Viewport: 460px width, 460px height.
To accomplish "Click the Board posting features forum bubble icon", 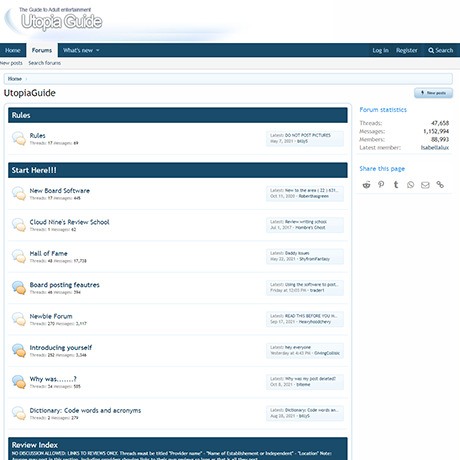I will click(x=19, y=288).
